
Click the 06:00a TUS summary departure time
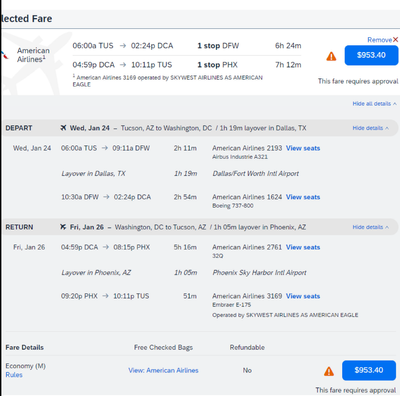[x=93, y=46]
